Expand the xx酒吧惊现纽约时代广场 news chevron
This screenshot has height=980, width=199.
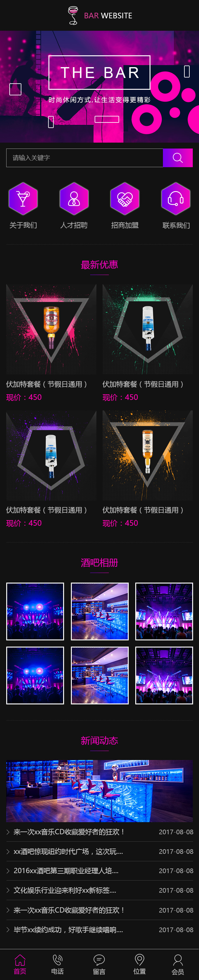pyautogui.click(x=8, y=851)
